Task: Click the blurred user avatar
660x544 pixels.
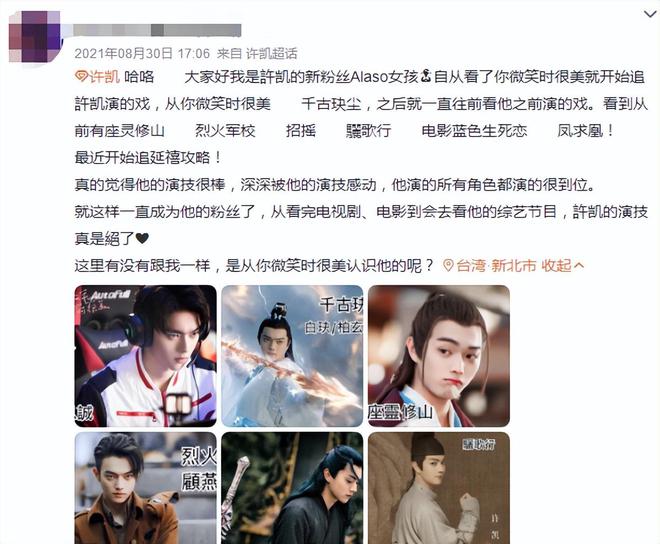Action: tap(35, 37)
